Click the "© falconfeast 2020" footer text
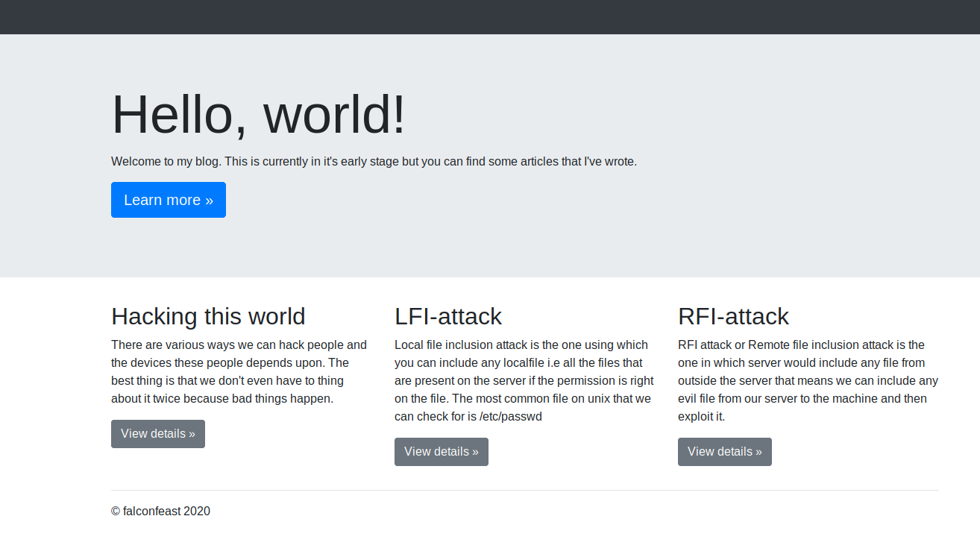Viewport: 980px width, 560px height. point(160,512)
